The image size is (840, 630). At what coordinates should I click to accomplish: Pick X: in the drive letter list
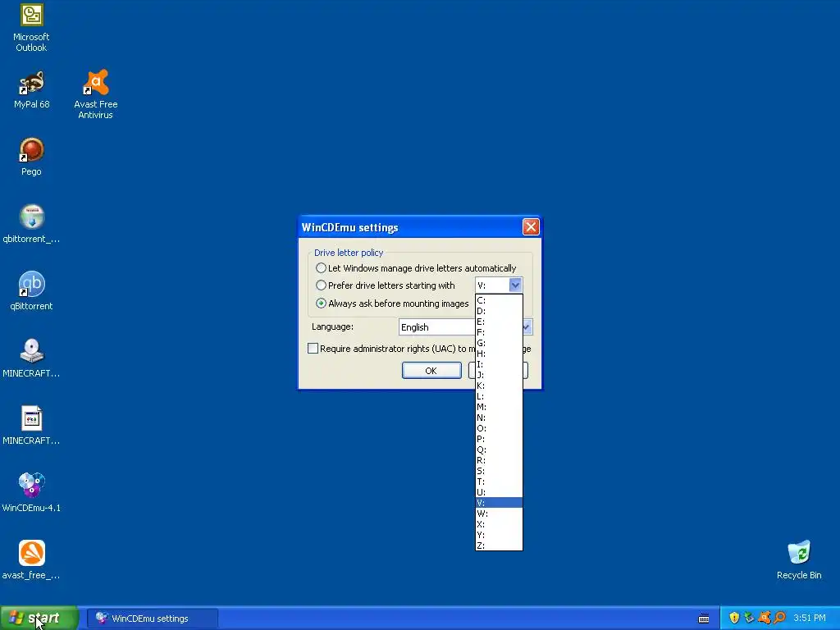click(x=499, y=524)
